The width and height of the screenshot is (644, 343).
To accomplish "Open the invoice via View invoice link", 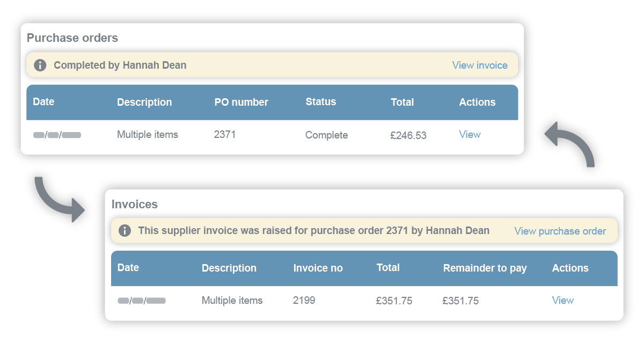I will click(x=480, y=65).
